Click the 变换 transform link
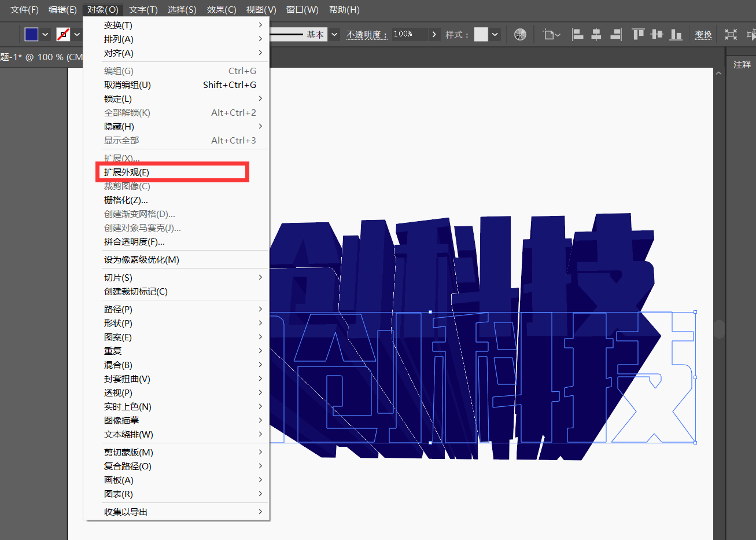Image resolution: width=756 pixels, height=540 pixels. coord(703,35)
